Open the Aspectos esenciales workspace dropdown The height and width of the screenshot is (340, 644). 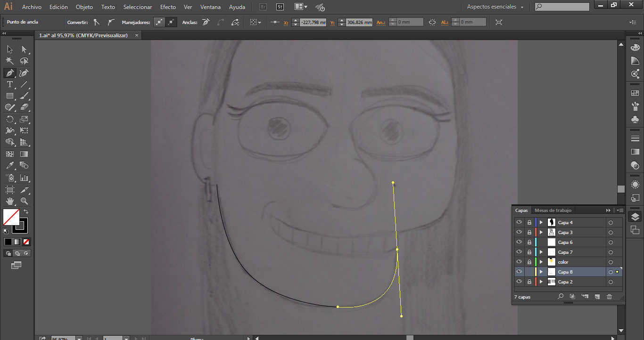pos(495,7)
